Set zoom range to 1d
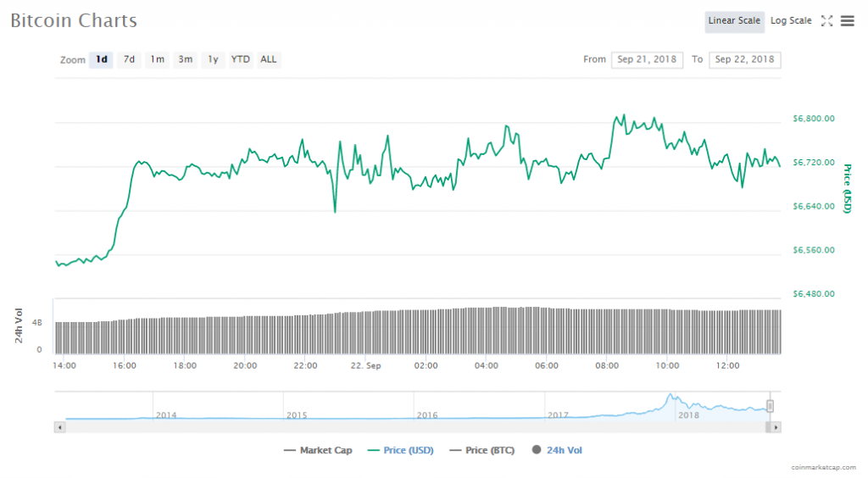 coord(102,59)
